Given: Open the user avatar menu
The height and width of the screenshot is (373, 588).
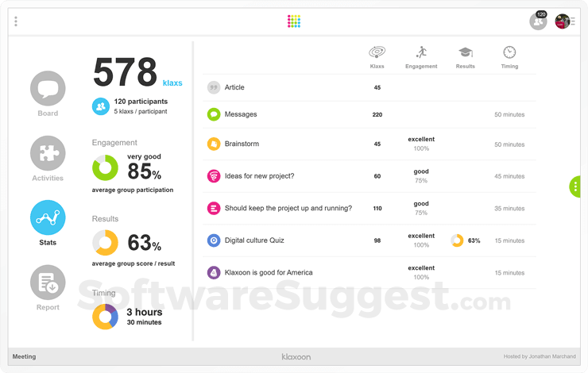Looking at the screenshot, I should pyautogui.click(x=563, y=21).
